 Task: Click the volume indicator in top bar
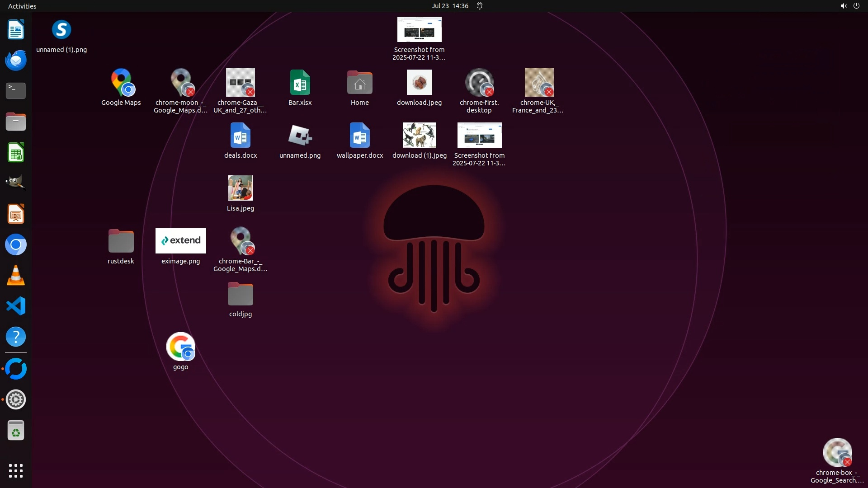[843, 6]
